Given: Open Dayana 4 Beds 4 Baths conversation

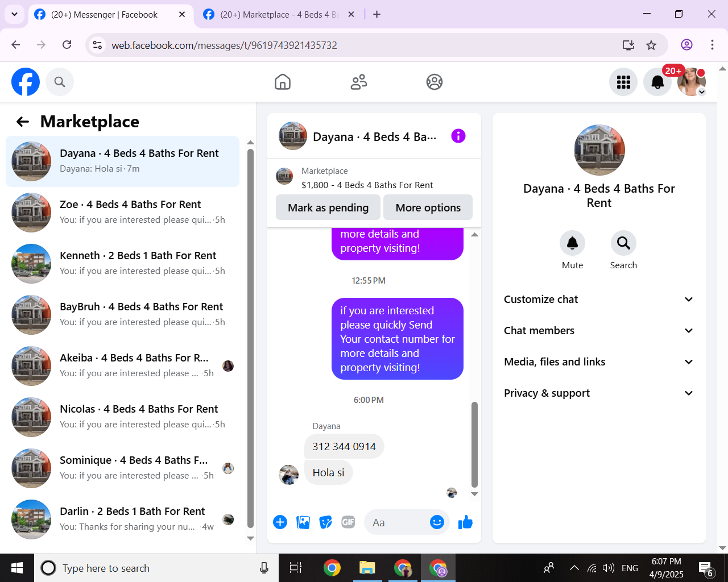Looking at the screenshot, I should [122, 161].
